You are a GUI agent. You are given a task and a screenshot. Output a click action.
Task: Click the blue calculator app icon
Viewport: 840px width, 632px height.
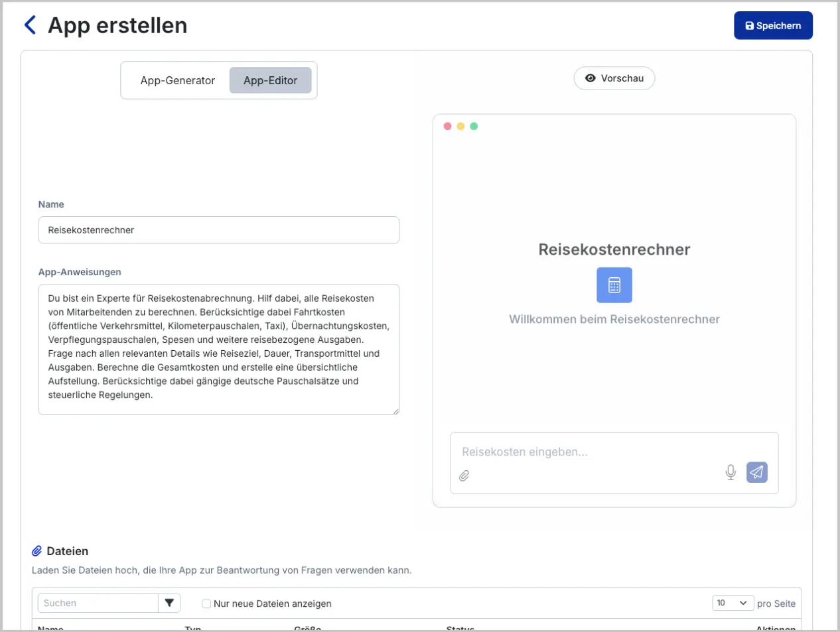point(614,285)
